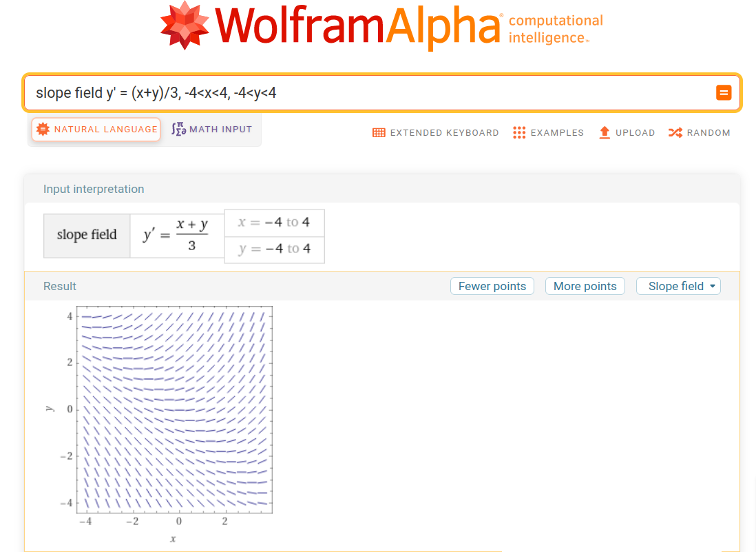This screenshot has width=756, height=552.
Task: Click the computational intelligence tagline
Action: [x=555, y=29]
